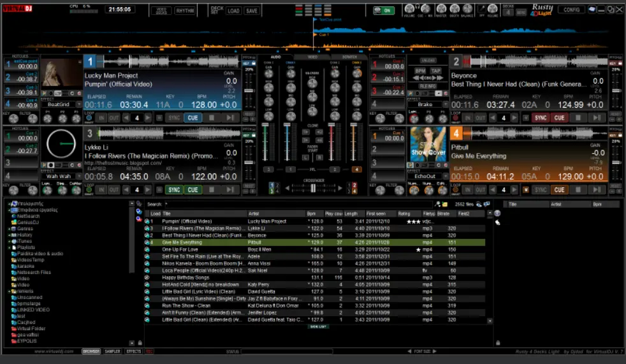The image size is (626, 364).
Task: Click the CONFIG button
Action: (571, 10)
